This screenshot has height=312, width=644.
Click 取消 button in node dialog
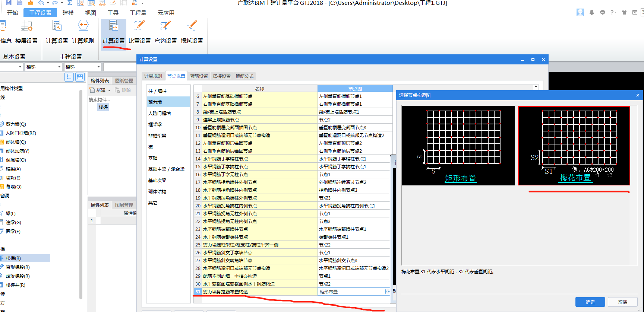pos(623,302)
